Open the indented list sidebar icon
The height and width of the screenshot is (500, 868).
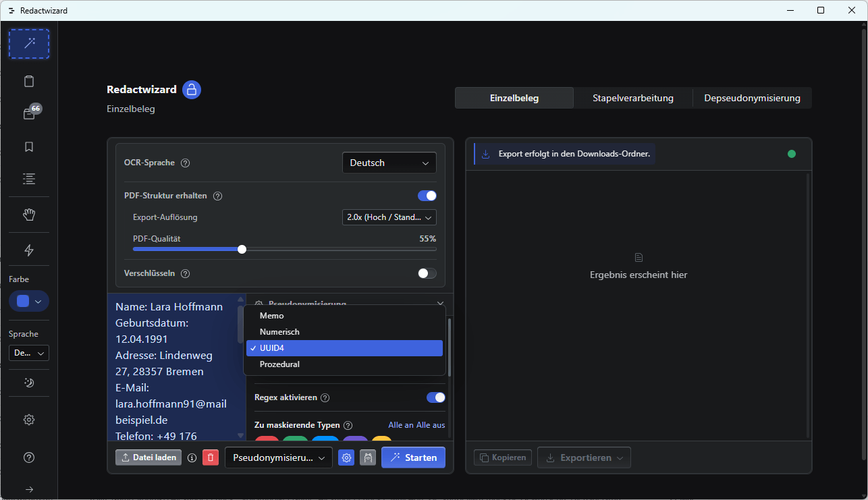point(29,179)
